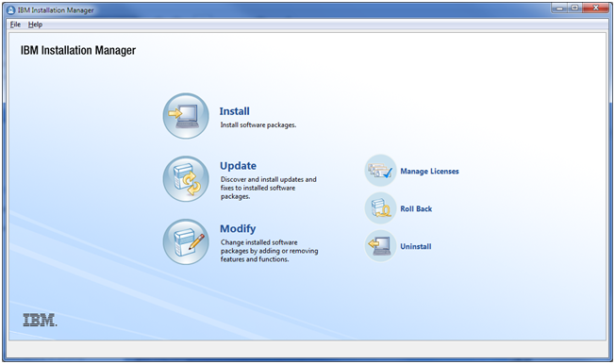
Task: Click the Modify pencil icon
Action: tap(186, 241)
